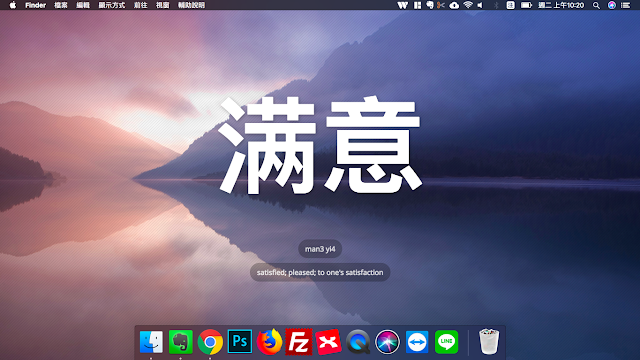The width and height of the screenshot is (640, 360).
Task: Open the 顯示方式 menu
Action: coord(111,5)
